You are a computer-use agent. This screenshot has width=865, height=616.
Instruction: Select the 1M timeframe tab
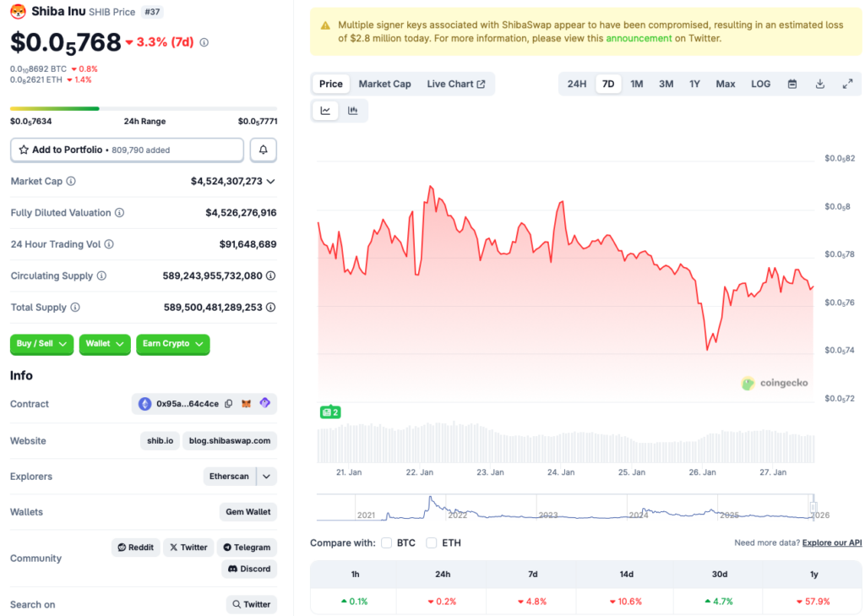click(x=636, y=84)
